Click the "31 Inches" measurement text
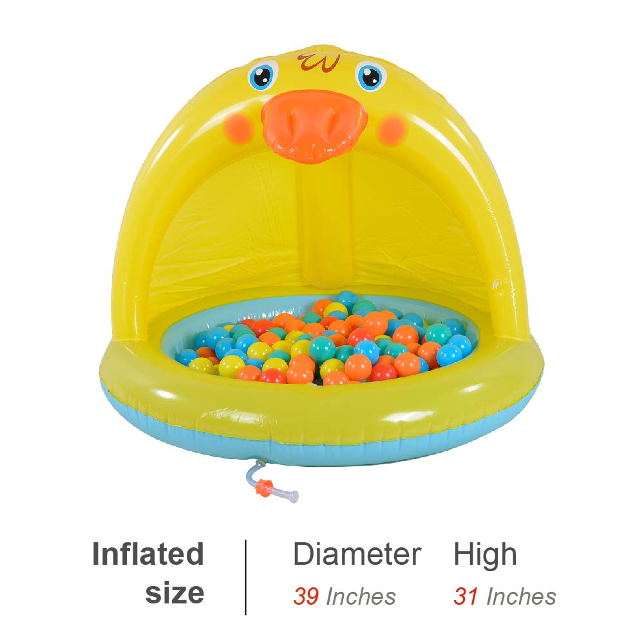This screenshot has width=644, height=644. [505, 596]
